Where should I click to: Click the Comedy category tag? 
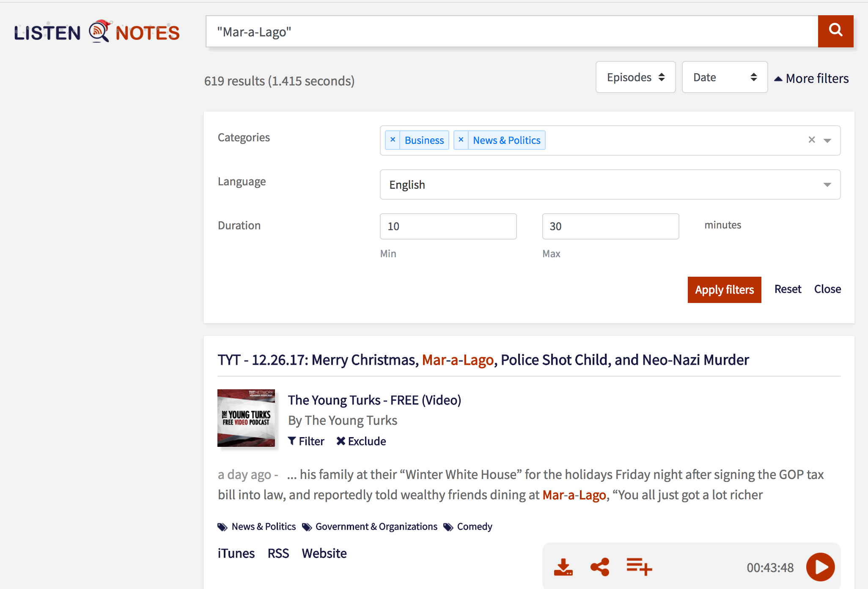point(474,527)
